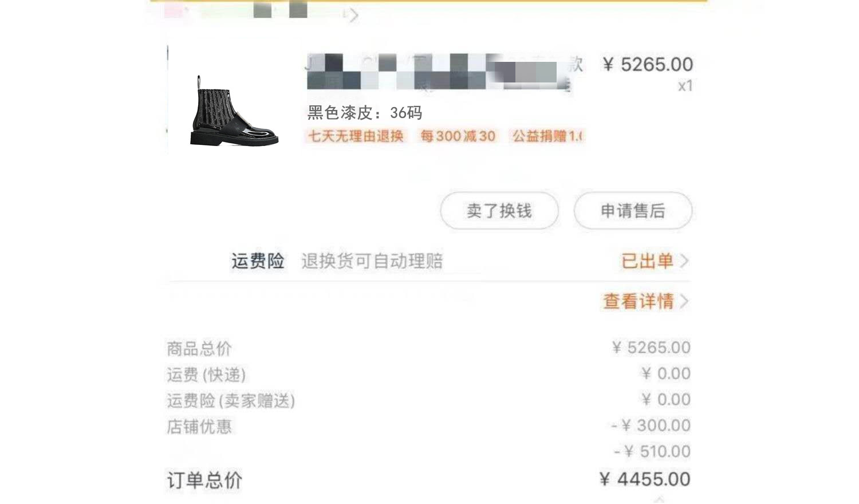The height and width of the screenshot is (504, 859).
Task: Tap the ¥ 5265.00 product price
Action: tap(648, 64)
